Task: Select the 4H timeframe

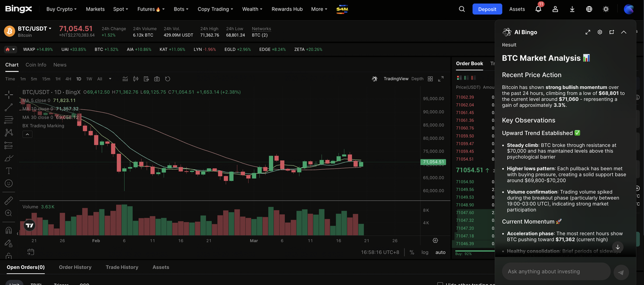Action: pos(68,79)
